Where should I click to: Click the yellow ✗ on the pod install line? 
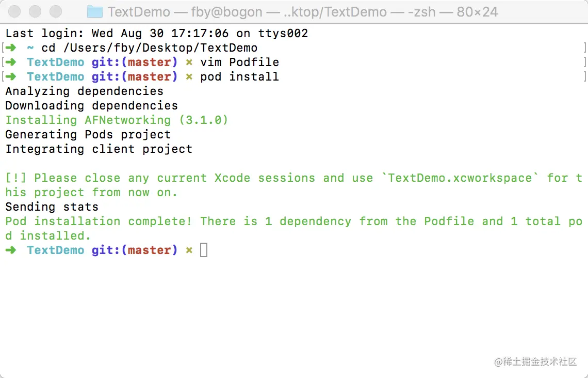click(x=189, y=77)
